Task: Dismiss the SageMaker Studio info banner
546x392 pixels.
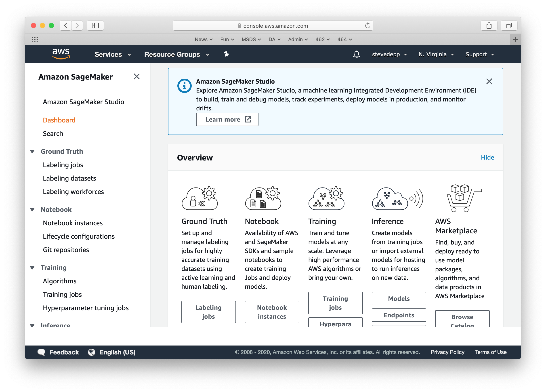Action: (x=489, y=81)
